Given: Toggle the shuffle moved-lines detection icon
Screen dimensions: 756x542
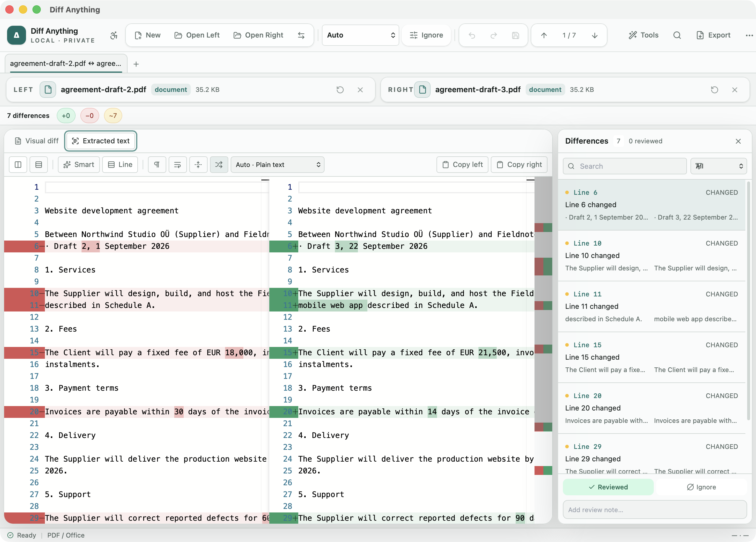Looking at the screenshot, I should pos(219,164).
